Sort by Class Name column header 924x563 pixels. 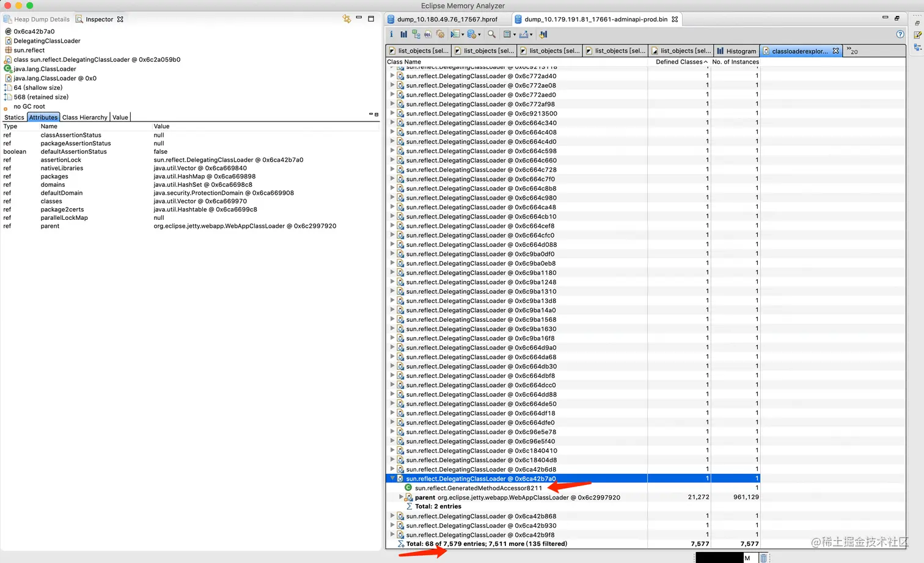pyautogui.click(x=516, y=62)
